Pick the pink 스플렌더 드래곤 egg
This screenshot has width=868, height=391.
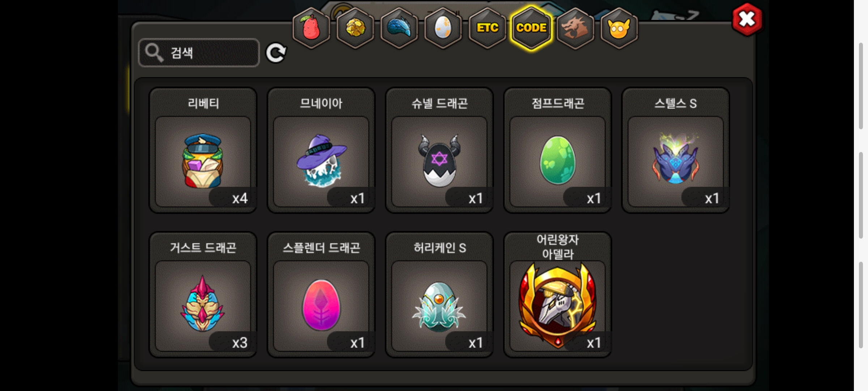(321, 295)
